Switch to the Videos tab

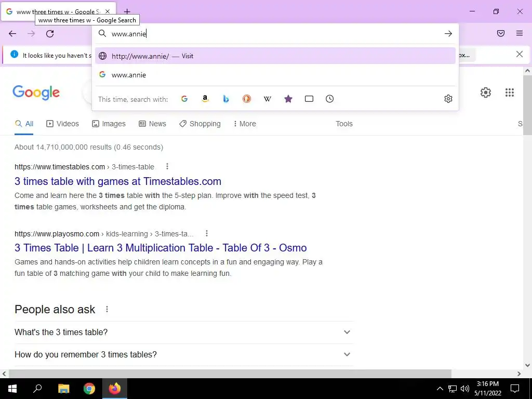tap(62, 124)
